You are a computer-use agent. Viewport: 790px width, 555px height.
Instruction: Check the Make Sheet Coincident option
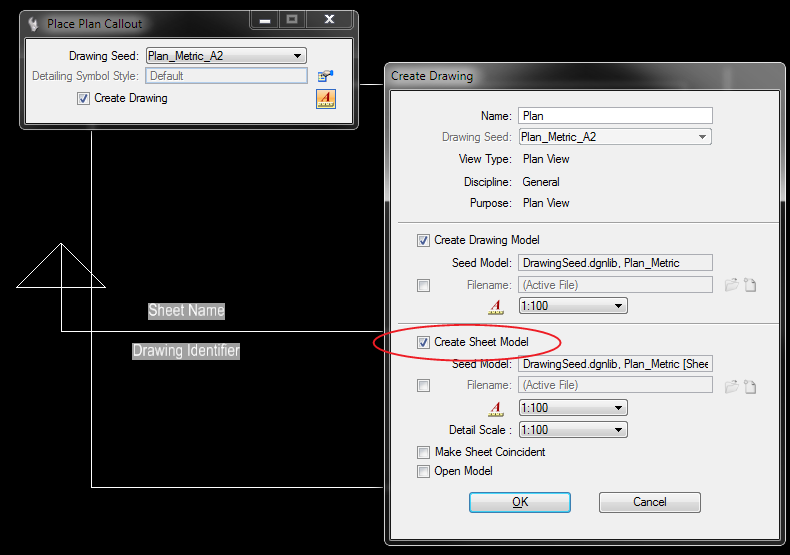pyautogui.click(x=423, y=452)
